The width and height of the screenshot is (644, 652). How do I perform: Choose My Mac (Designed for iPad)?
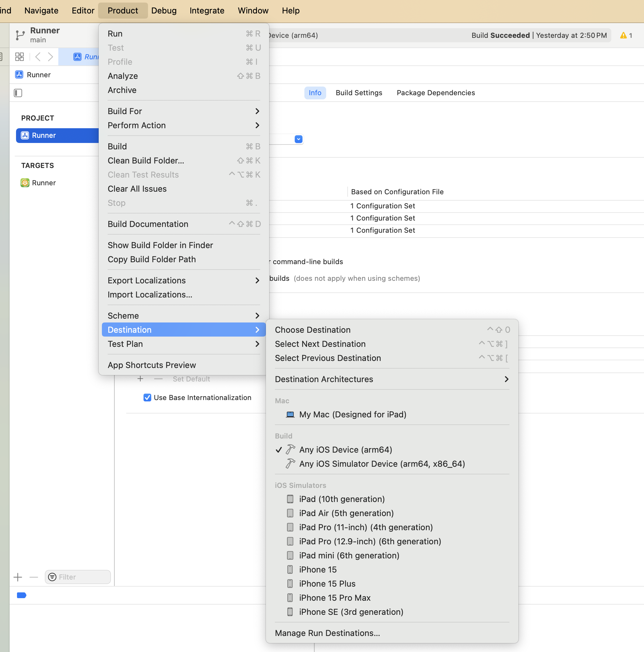click(352, 414)
